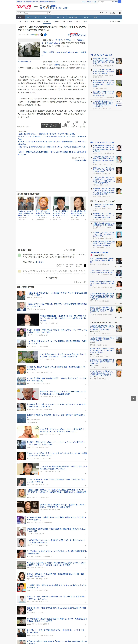The image size is (138, 644).
Task: Open the '購入履歴' link
Action: pos(112,13)
